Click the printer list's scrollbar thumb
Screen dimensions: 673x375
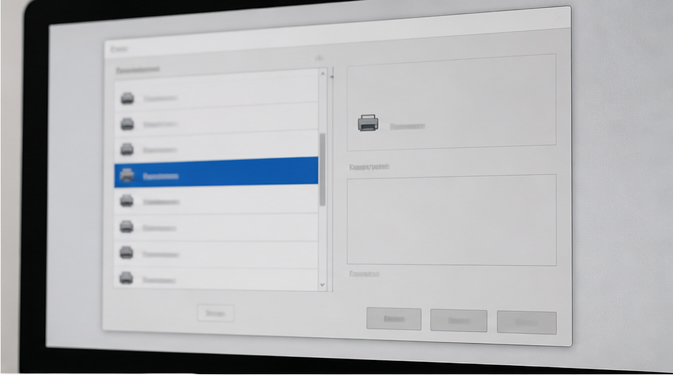(322, 169)
